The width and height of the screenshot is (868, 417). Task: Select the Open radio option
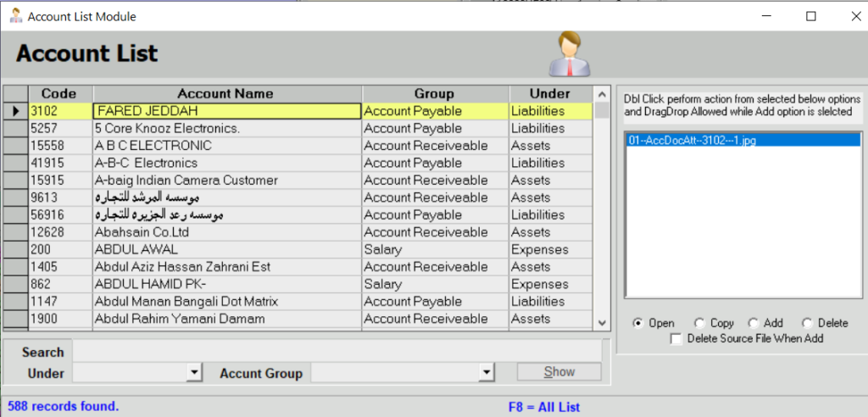[x=641, y=323]
